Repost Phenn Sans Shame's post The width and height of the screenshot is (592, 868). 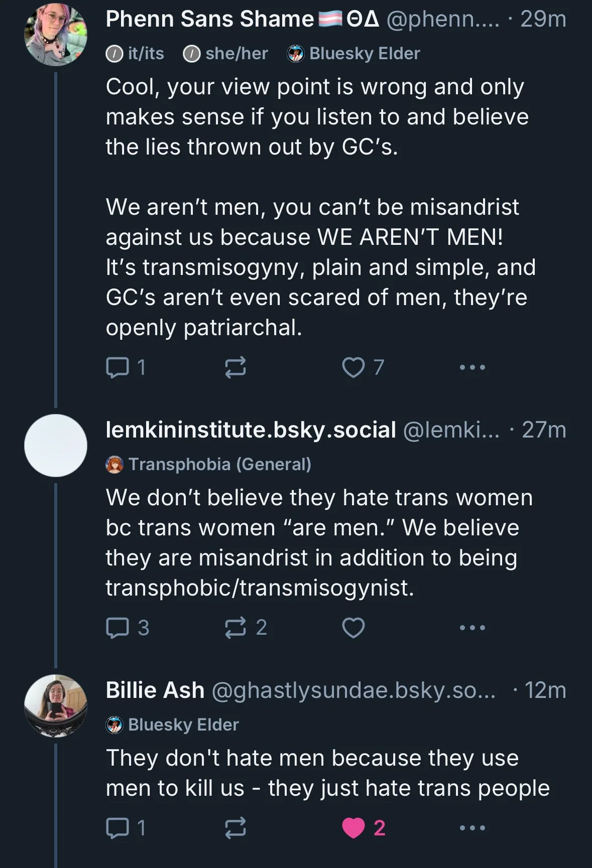point(235,367)
